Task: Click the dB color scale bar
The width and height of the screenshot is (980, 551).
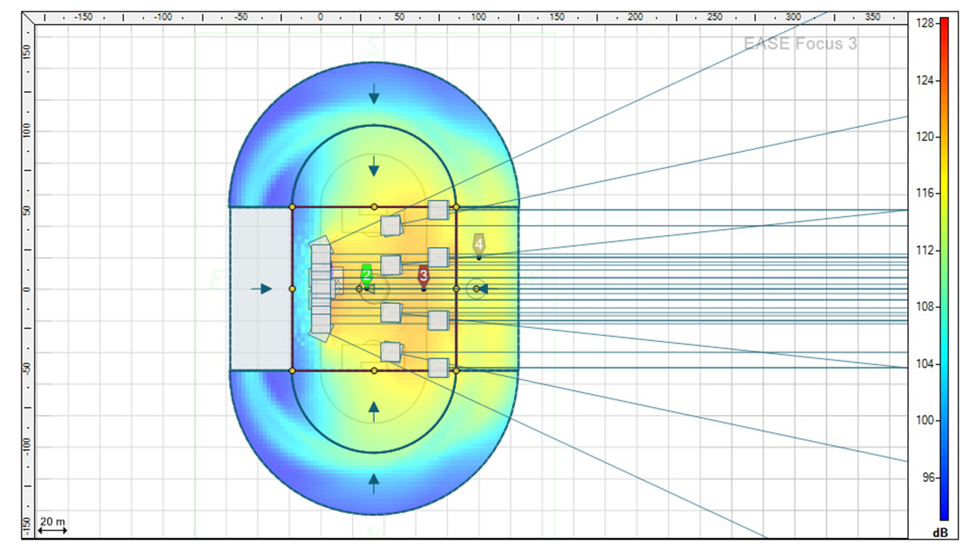Action: (944, 268)
